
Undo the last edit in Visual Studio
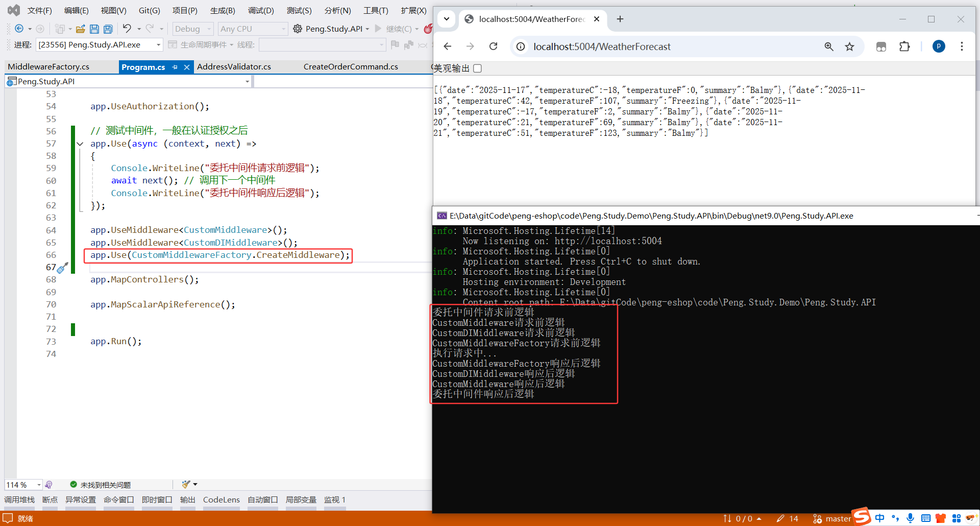click(x=127, y=29)
